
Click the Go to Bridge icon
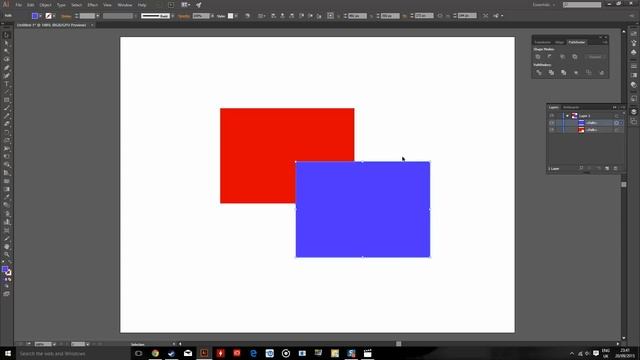click(171, 5)
